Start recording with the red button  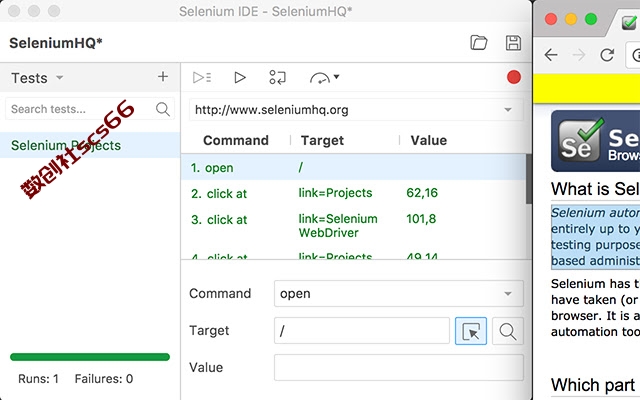pos(513,77)
